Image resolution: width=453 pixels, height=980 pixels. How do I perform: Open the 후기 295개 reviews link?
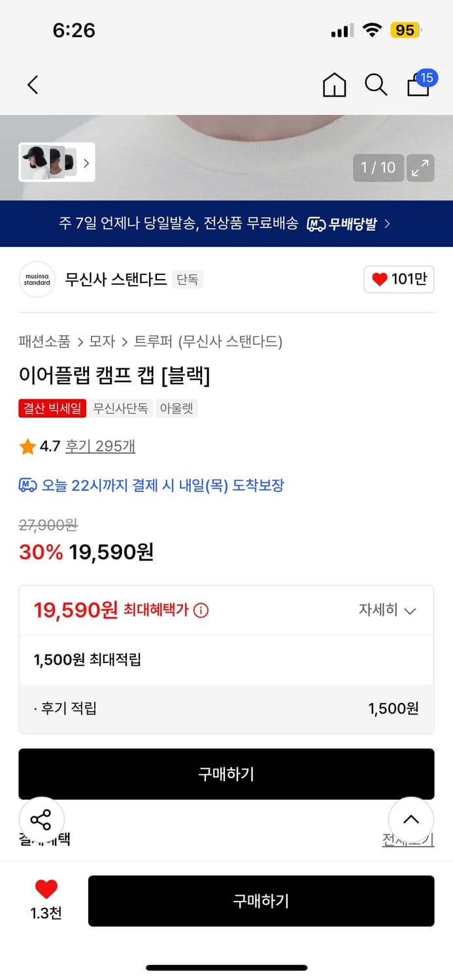[100, 447]
